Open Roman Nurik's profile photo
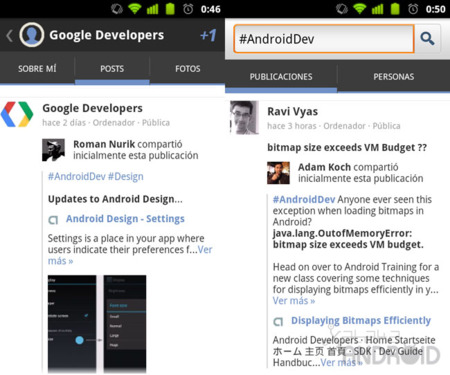Screen dimensions: 450x375 (x=53, y=150)
